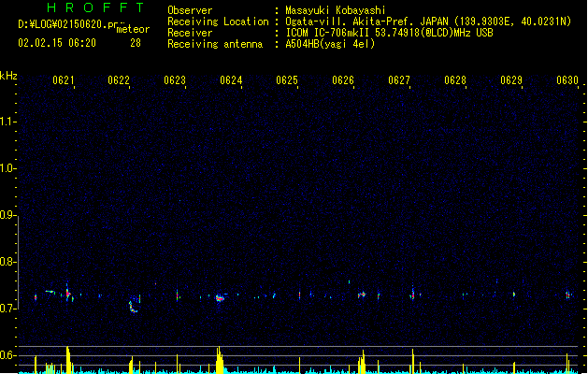Select the Ogata-vill. Akita-Pref. JAPAN location text
588x374 pixels.
(x=428, y=22)
